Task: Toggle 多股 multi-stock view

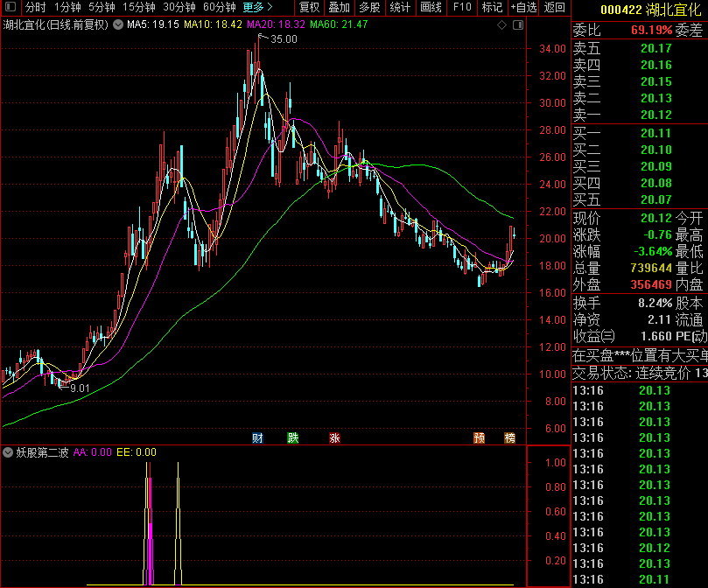Action: (x=369, y=7)
